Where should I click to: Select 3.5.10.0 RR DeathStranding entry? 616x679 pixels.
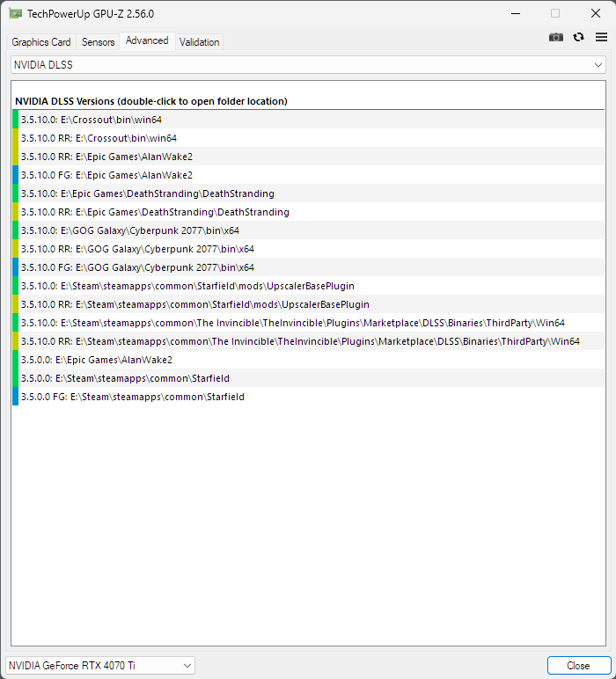point(308,212)
